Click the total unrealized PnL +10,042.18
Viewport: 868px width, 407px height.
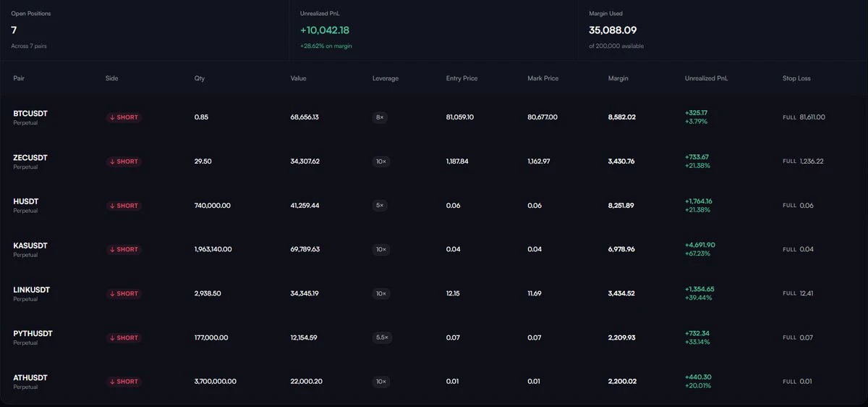click(325, 30)
